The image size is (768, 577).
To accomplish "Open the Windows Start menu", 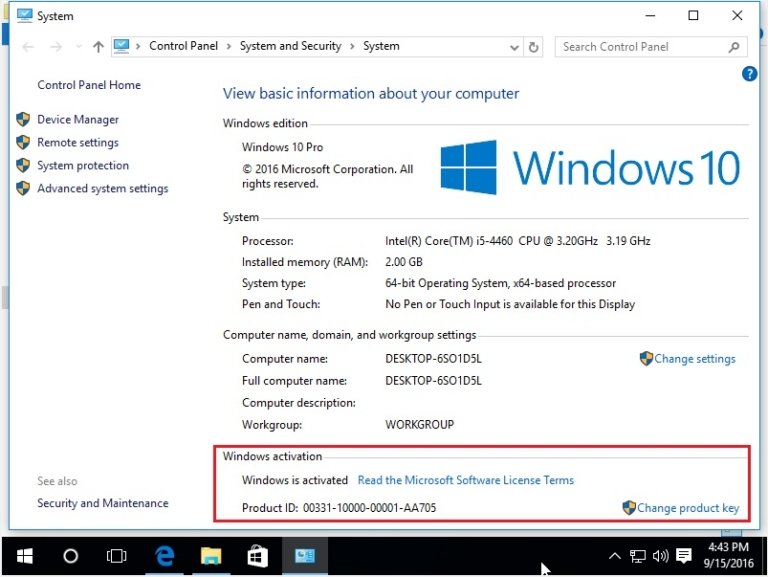I will click(24, 556).
